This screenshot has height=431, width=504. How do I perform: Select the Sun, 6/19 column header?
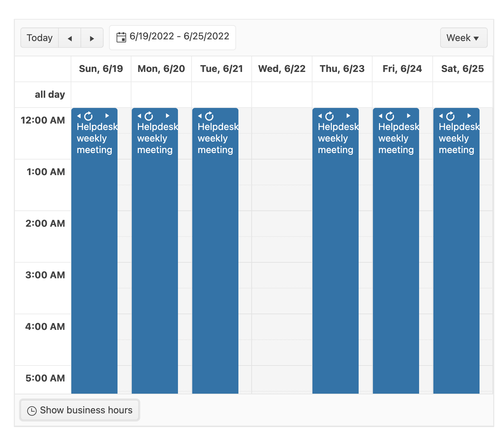coord(101,69)
